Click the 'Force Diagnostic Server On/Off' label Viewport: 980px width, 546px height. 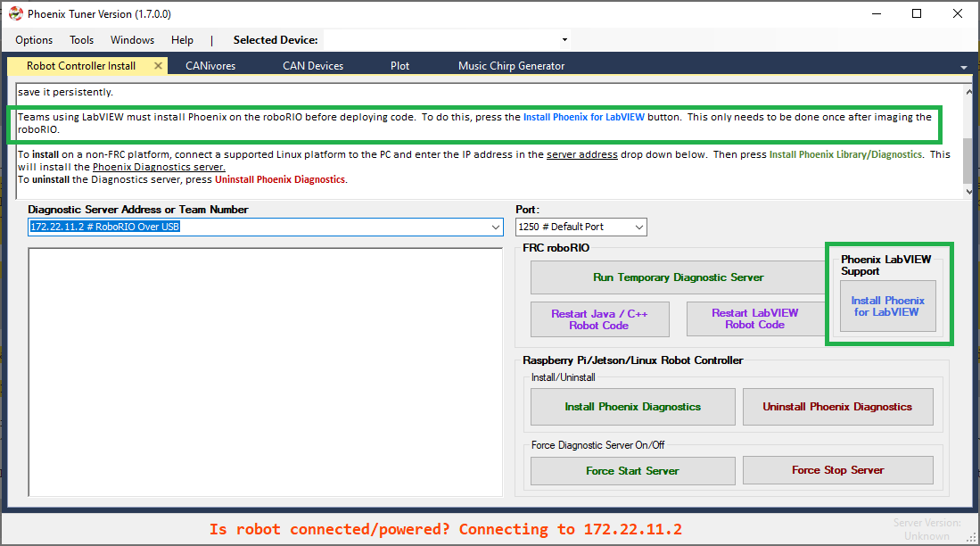pyautogui.click(x=597, y=444)
